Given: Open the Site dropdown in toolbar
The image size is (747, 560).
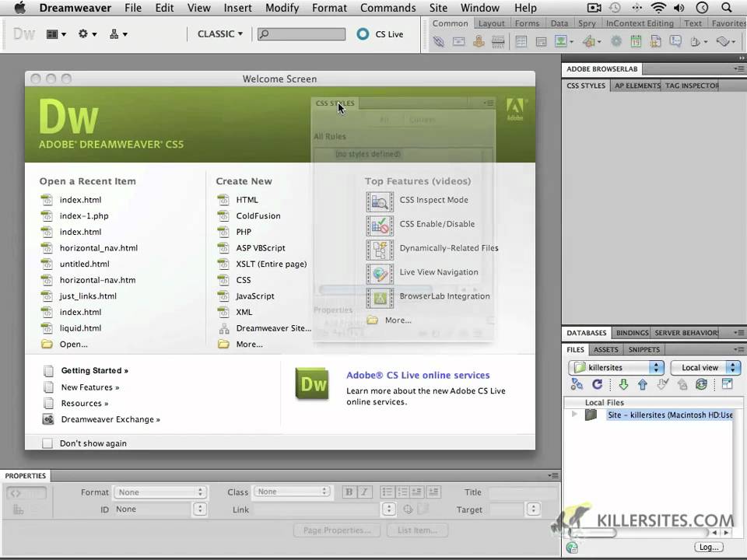Looking at the screenshot, I should [x=118, y=34].
